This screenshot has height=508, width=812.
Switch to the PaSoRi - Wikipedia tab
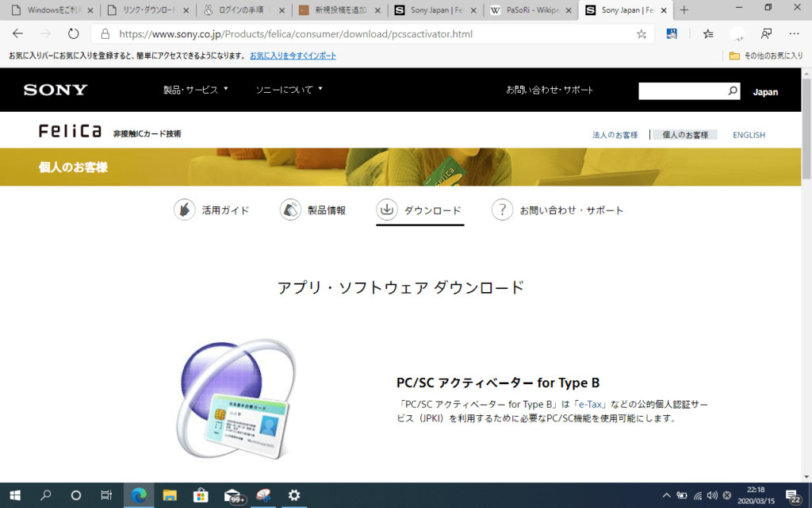[530, 10]
